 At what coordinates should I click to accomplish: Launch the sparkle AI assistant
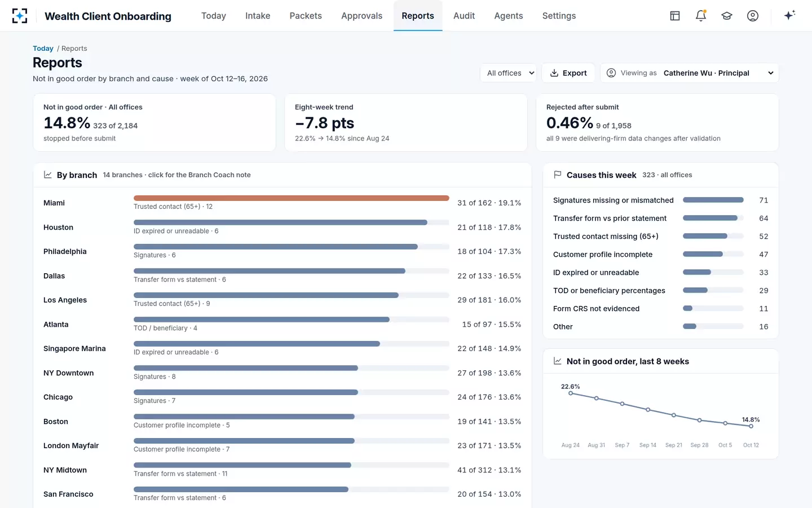click(x=789, y=15)
